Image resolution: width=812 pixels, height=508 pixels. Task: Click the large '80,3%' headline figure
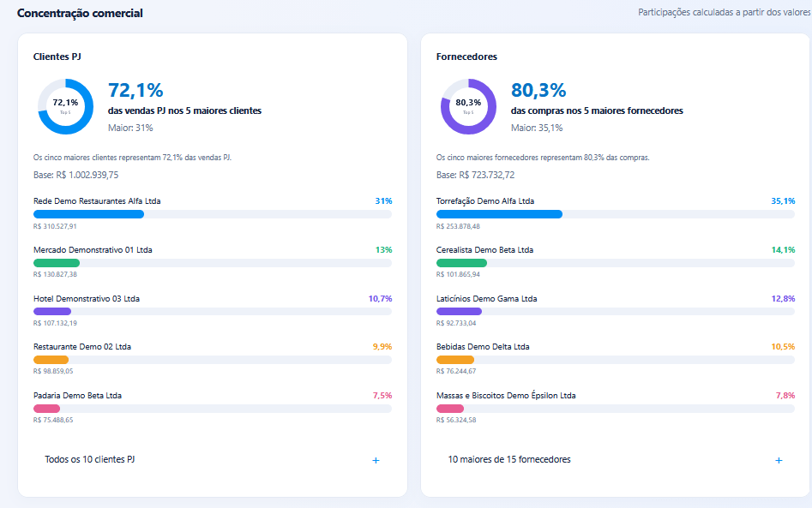pyautogui.click(x=538, y=90)
